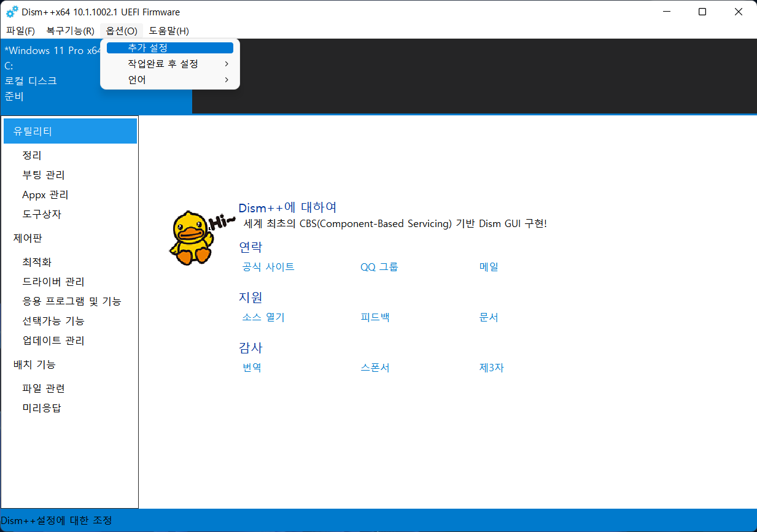Open the 제3자 link
This screenshot has height=532, width=757.
click(x=492, y=368)
